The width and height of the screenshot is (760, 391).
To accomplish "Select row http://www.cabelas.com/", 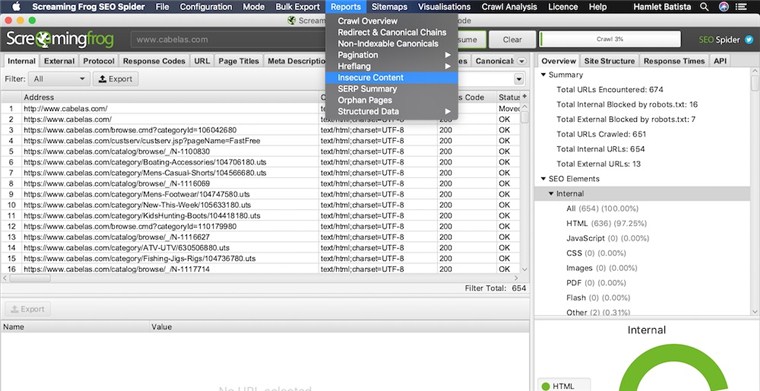I will (x=170, y=109).
